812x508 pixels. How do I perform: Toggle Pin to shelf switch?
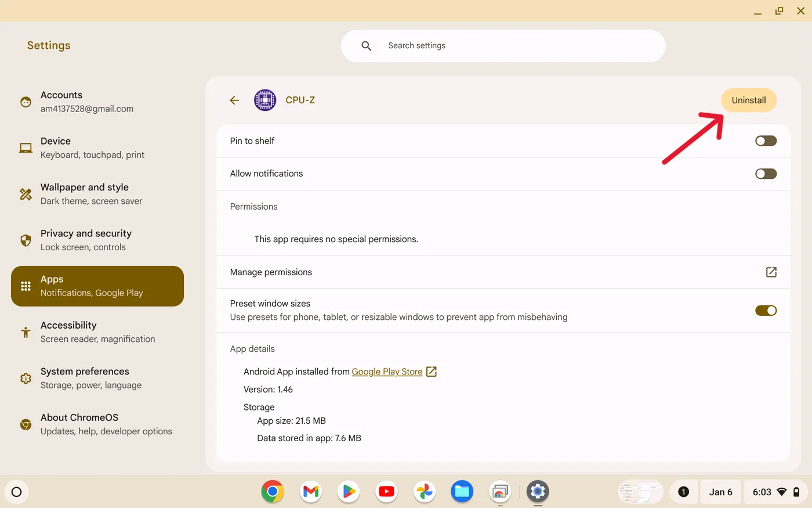pyautogui.click(x=766, y=141)
